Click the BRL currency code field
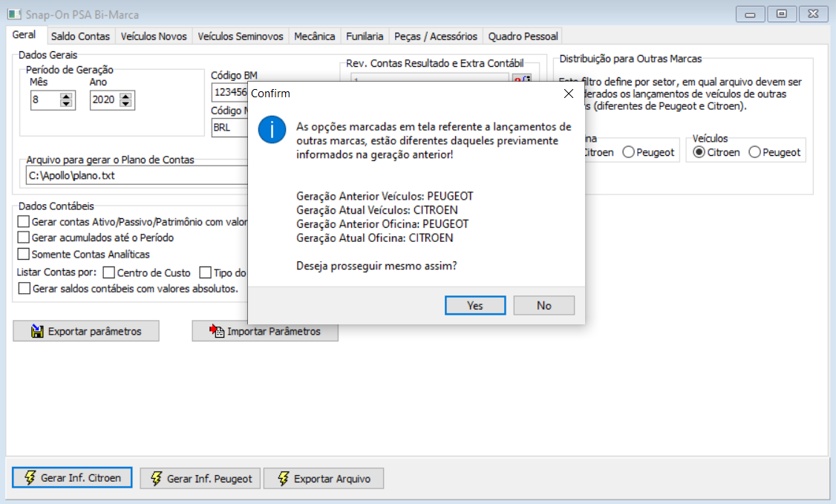836x504 pixels. click(x=230, y=128)
